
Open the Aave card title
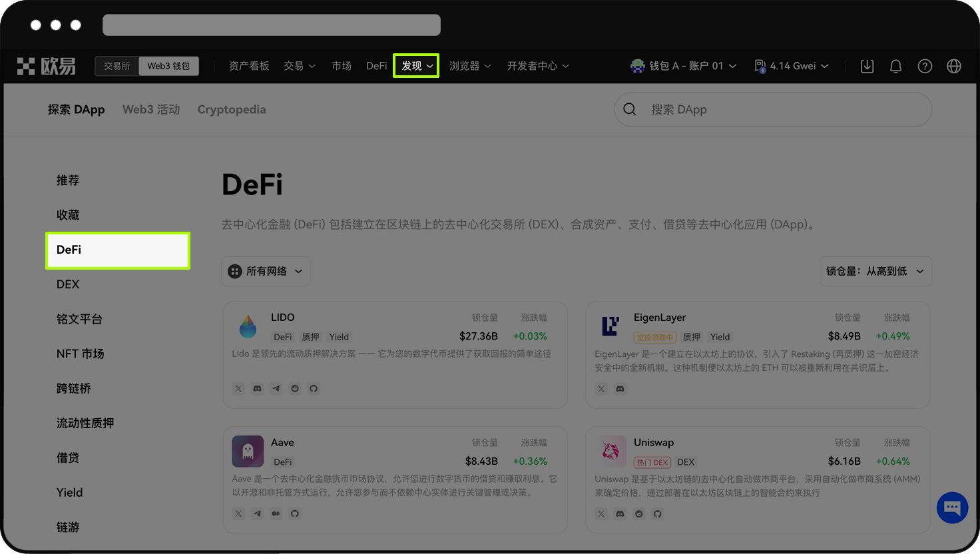point(282,443)
